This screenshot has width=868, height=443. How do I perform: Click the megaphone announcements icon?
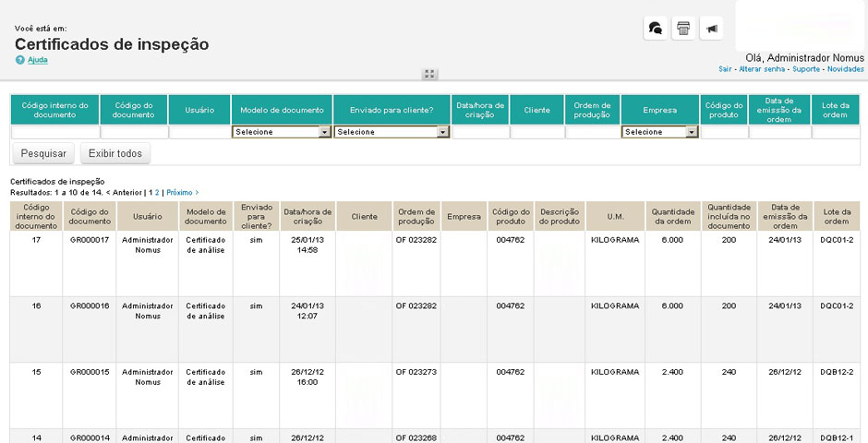pyautogui.click(x=711, y=29)
